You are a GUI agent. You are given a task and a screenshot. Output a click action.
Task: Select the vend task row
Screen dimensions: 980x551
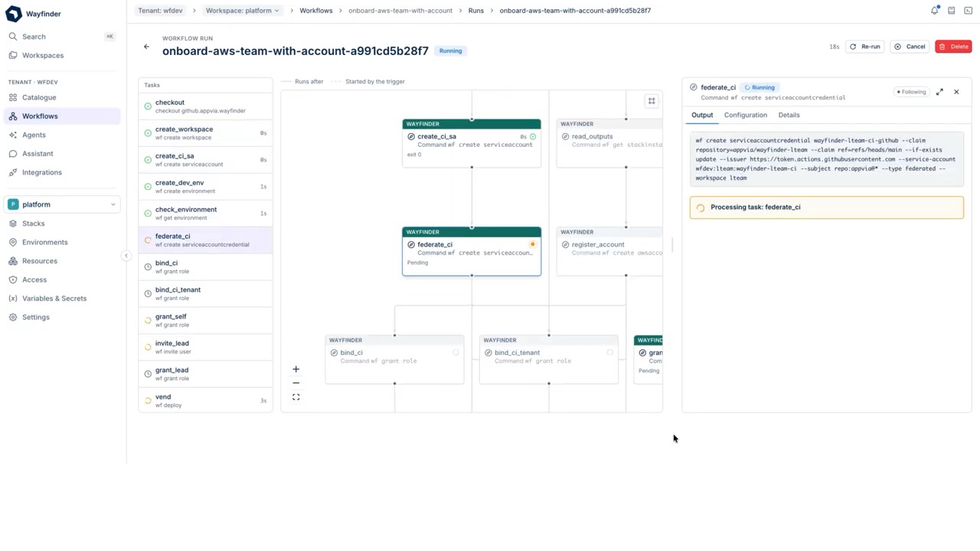click(205, 401)
